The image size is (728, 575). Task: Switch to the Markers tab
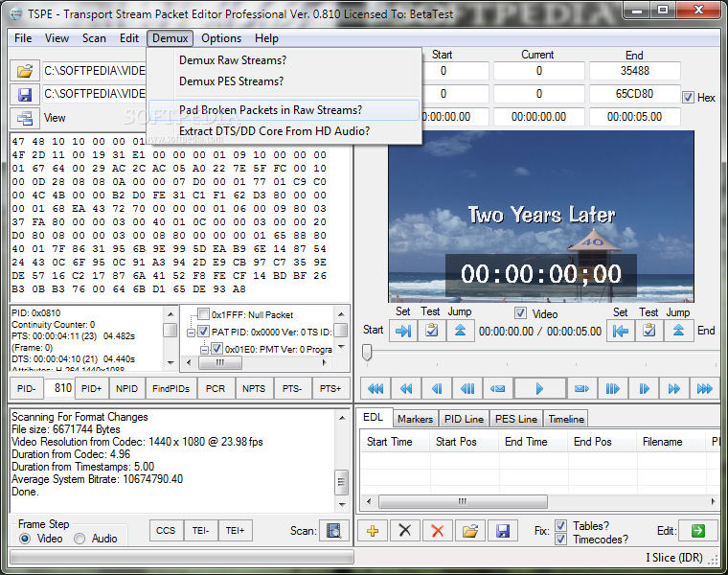[415, 419]
